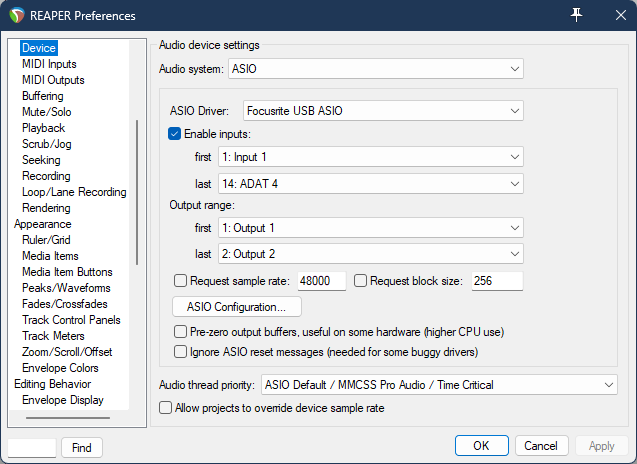The image size is (637, 464).
Task: Open the Buffering preferences page
Action: point(43,96)
